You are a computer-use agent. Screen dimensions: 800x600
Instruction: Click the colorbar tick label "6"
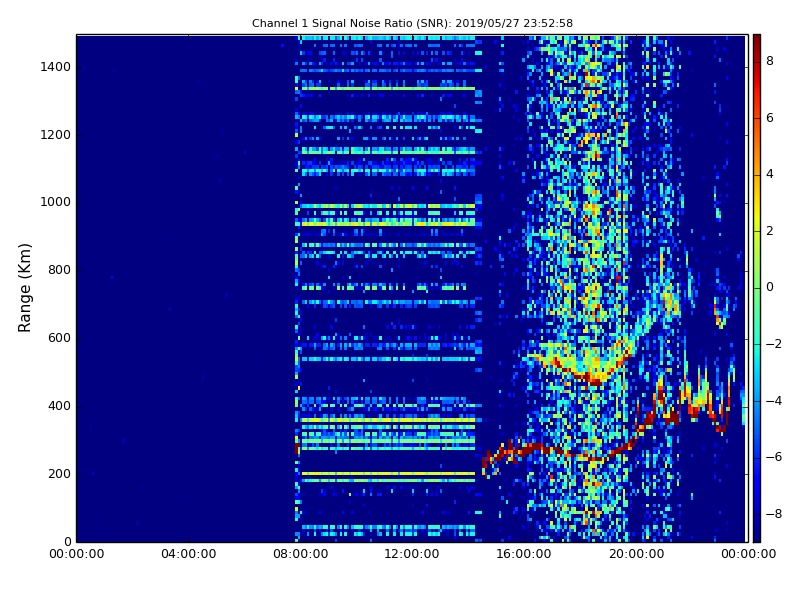tap(770, 118)
